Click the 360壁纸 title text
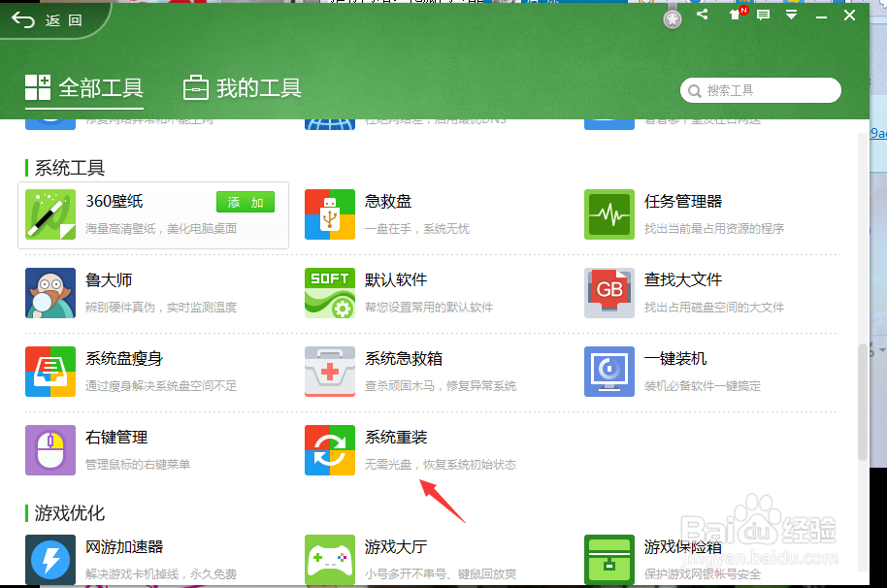887x588 pixels. 115,201
